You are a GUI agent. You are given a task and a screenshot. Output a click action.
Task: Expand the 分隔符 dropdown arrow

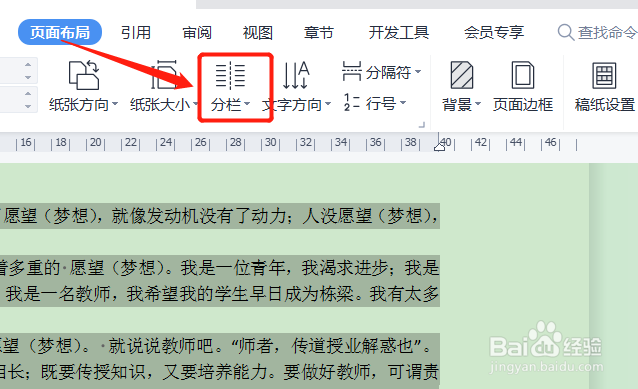418,72
